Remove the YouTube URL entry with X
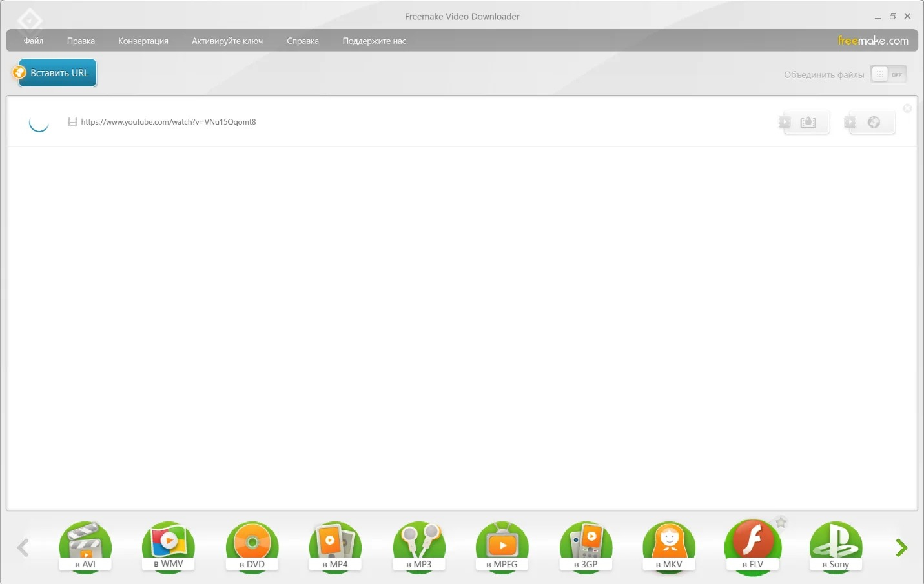924x584 pixels. tap(907, 108)
